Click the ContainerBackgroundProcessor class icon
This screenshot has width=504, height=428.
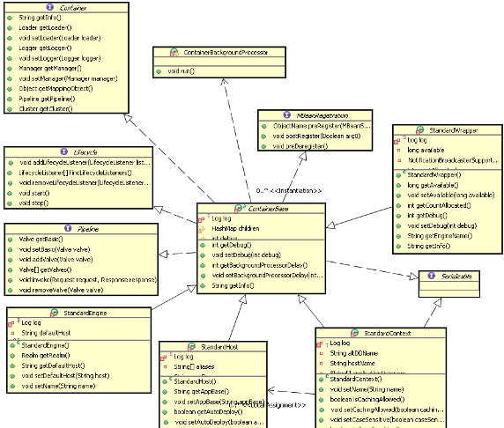174,52
